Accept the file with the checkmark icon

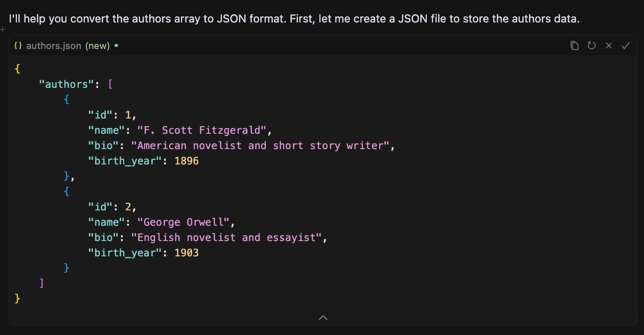[626, 45]
